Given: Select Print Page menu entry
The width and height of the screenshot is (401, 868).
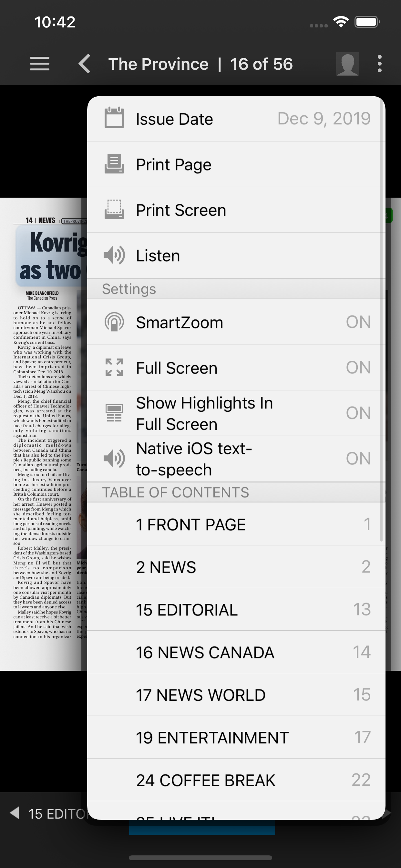Looking at the screenshot, I should 236,164.
